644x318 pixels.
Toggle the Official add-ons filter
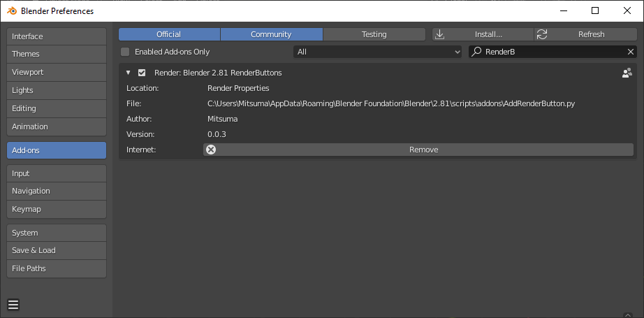[169, 34]
